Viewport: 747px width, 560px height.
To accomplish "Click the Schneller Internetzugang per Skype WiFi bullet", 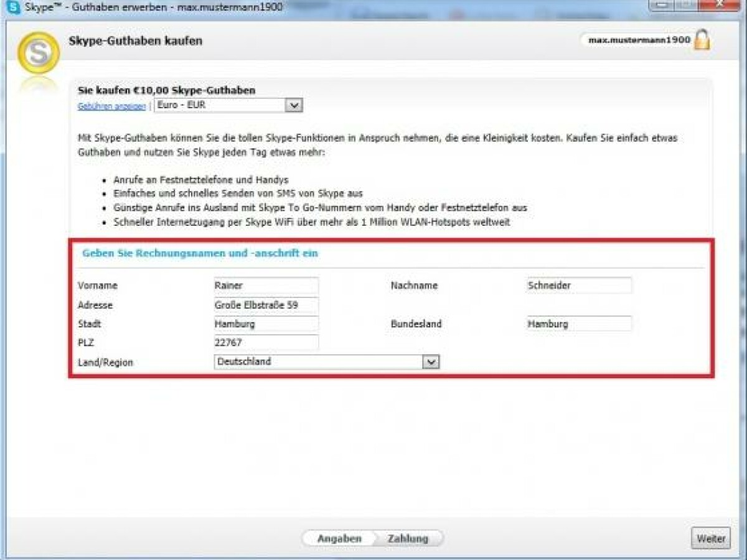I will pos(311,222).
